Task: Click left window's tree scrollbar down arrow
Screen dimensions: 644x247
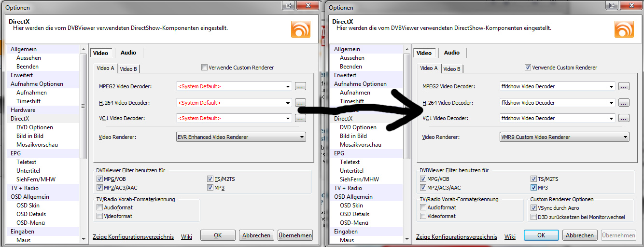Action: pyautogui.click(x=84, y=239)
